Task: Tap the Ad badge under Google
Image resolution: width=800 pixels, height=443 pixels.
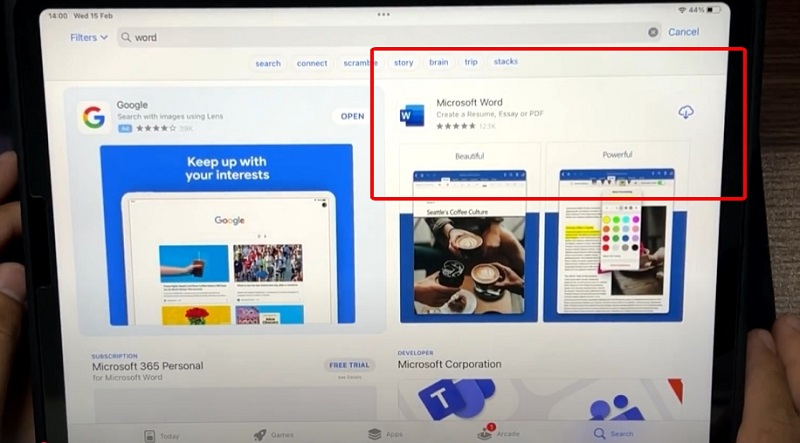Action: coord(125,129)
